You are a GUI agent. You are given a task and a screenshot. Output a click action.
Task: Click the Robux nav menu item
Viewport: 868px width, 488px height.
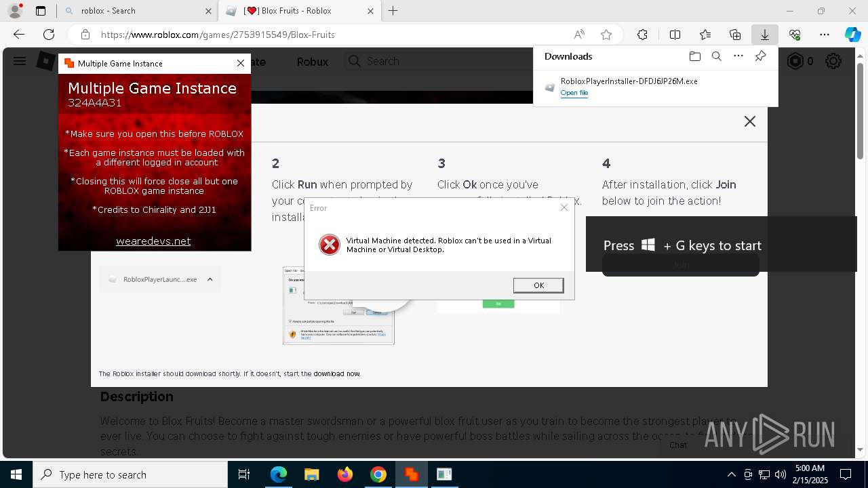pyautogui.click(x=313, y=62)
